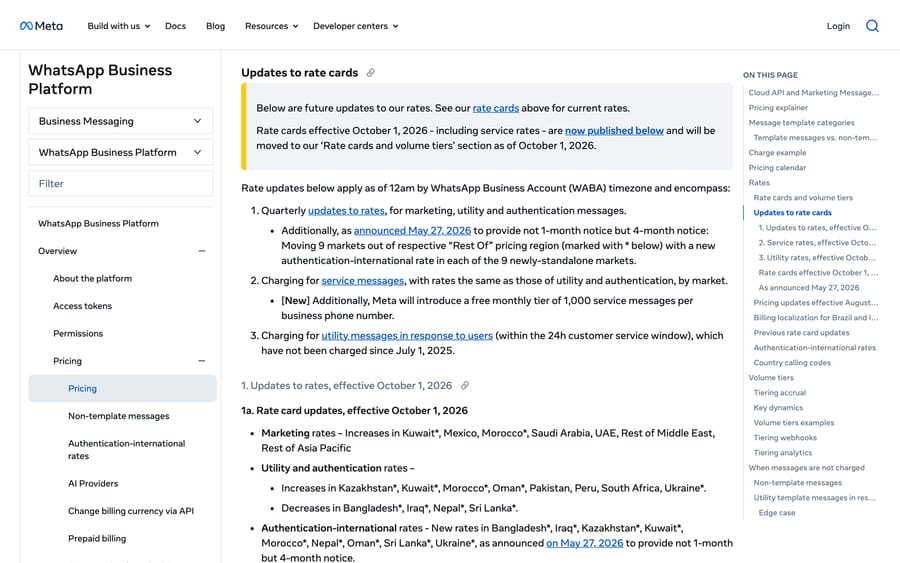Image resolution: width=900 pixels, height=563 pixels.
Task: Jump to Tiering analytics section
Action: [x=783, y=453]
